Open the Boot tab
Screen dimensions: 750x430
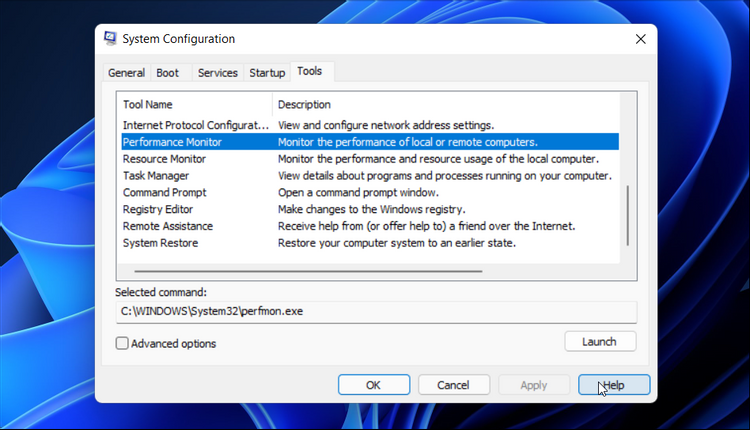tap(167, 73)
